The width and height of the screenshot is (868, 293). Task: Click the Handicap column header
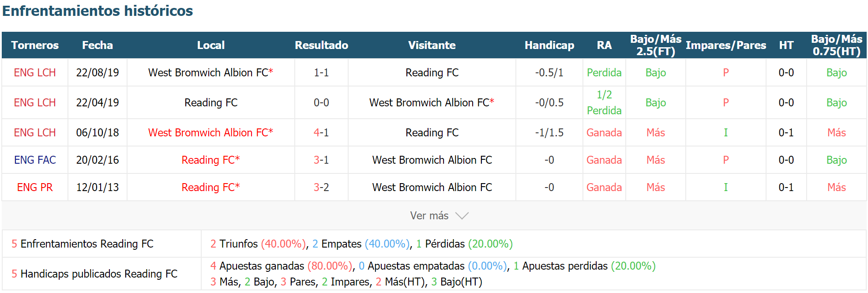point(549,45)
